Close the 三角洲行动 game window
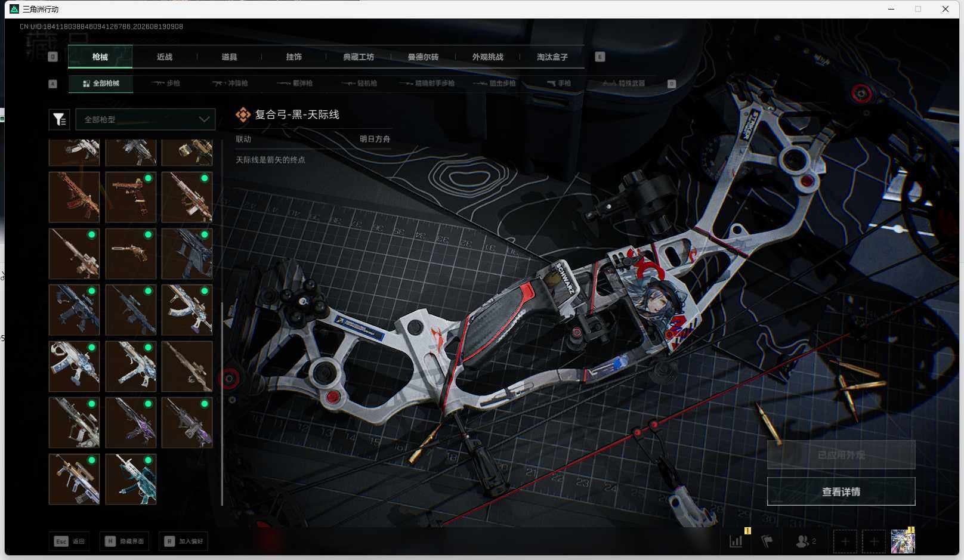This screenshot has height=560, width=964. click(946, 9)
